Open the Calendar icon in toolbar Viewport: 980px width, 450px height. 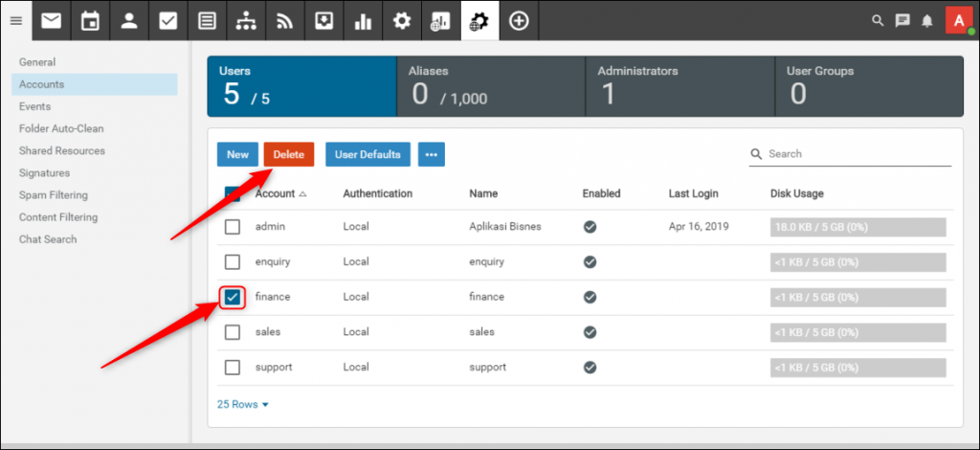click(x=90, y=21)
